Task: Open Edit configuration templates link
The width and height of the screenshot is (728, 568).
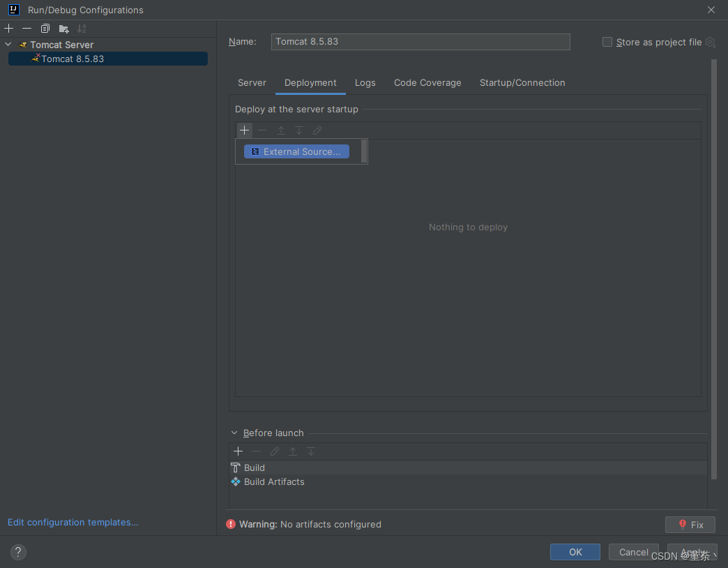Action: pyautogui.click(x=73, y=522)
